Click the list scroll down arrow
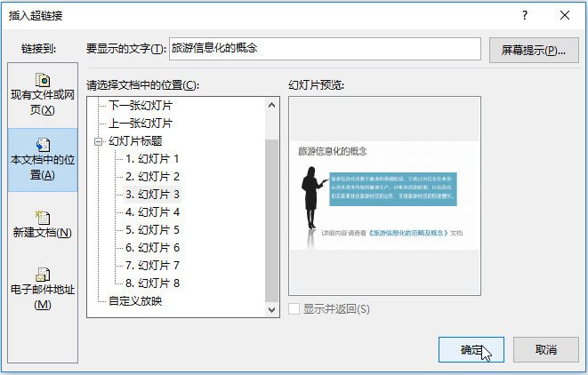588x375 pixels. 271,310
